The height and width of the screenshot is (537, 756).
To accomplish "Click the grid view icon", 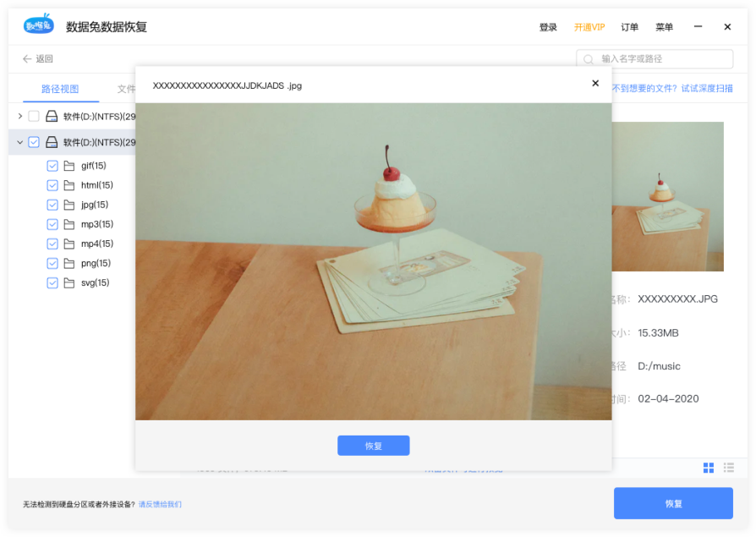I will click(708, 468).
